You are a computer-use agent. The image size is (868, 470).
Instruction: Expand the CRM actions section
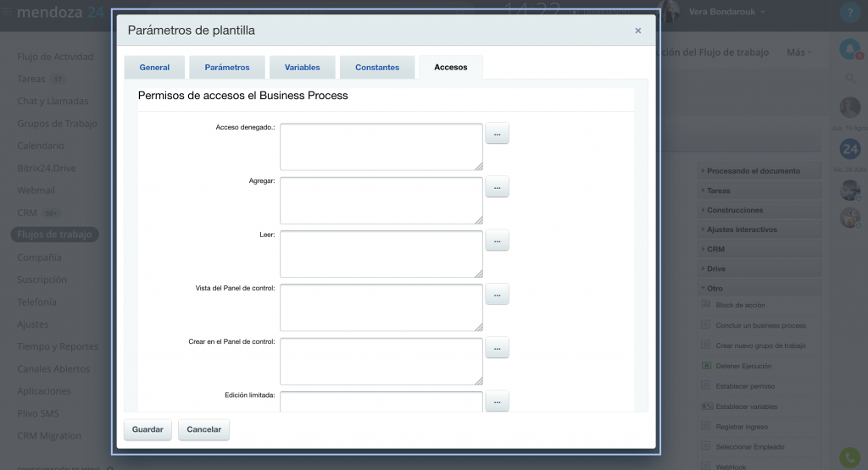point(759,249)
